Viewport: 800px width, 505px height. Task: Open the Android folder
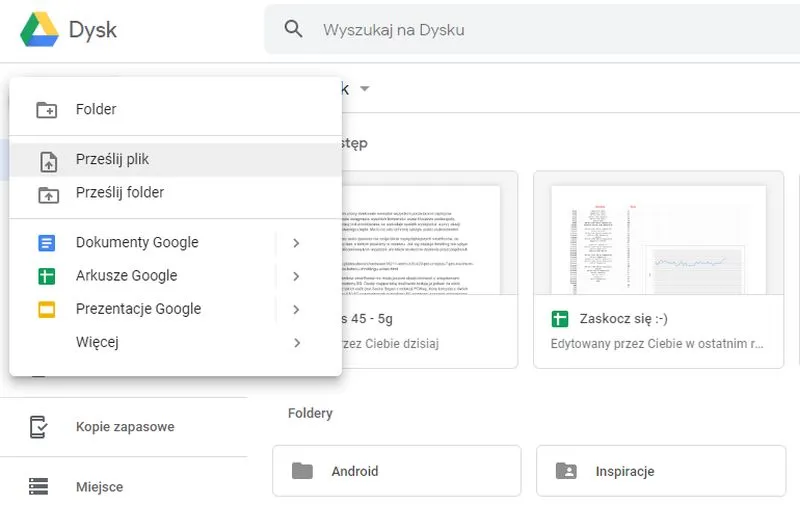pyautogui.click(x=396, y=471)
